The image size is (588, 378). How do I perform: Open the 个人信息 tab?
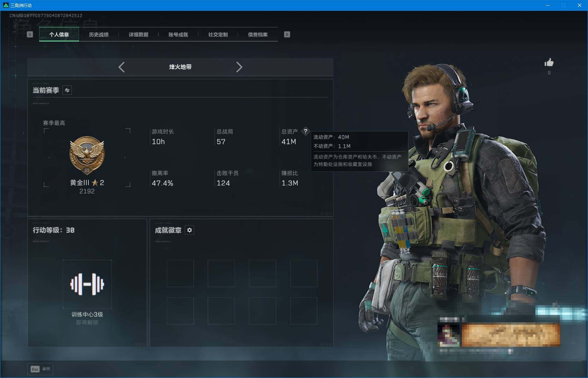(59, 34)
